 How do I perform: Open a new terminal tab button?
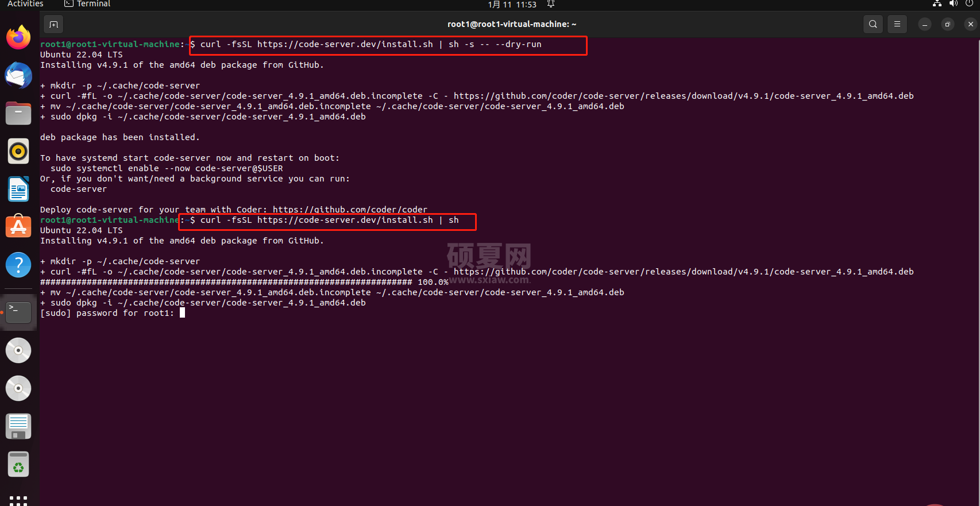click(x=53, y=24)
